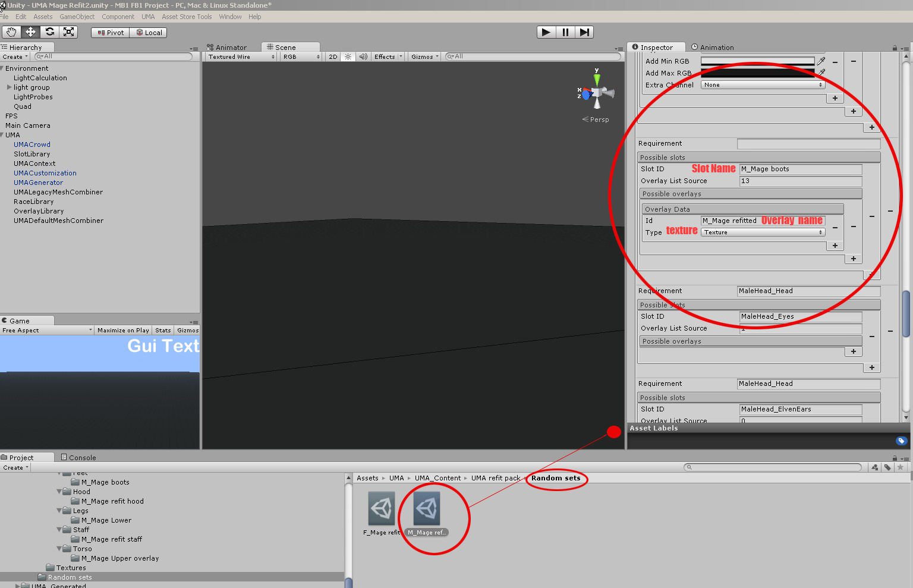This screenshot has width=913, height=588.
Task: Click UMA_Content in the breadcrumb path
Action: tap(437, 478)
